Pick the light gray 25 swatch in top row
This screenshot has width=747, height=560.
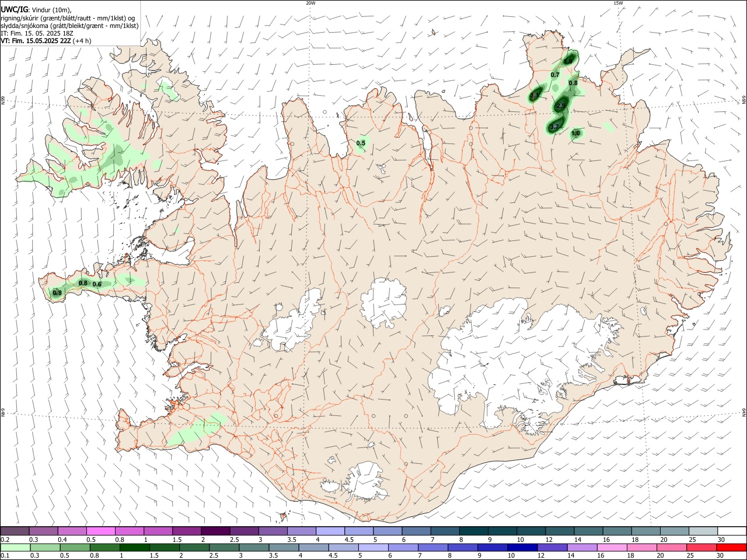point(703,531)
